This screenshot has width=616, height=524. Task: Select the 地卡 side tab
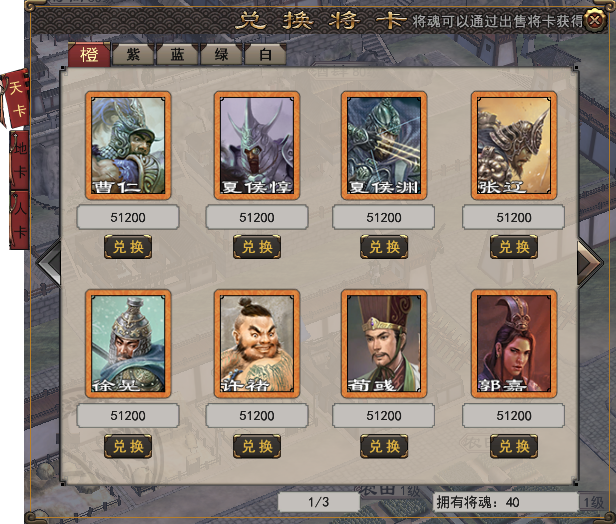pyautogui.click(x=19, y=160)
